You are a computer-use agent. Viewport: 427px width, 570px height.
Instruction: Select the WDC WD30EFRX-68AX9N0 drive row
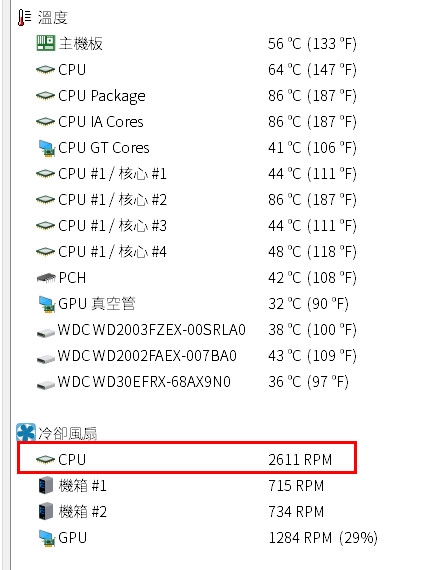pyautogui.click(x=193, y=382)
